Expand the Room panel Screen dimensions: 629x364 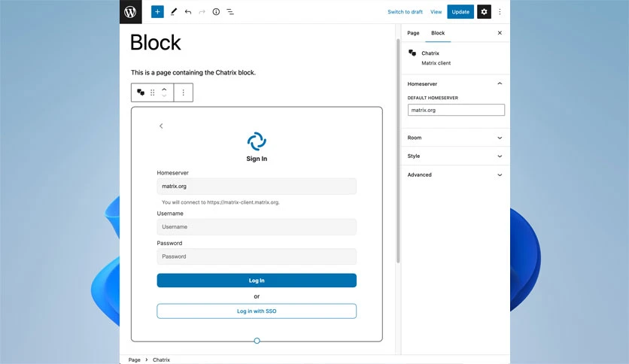(x=455, y=138)
